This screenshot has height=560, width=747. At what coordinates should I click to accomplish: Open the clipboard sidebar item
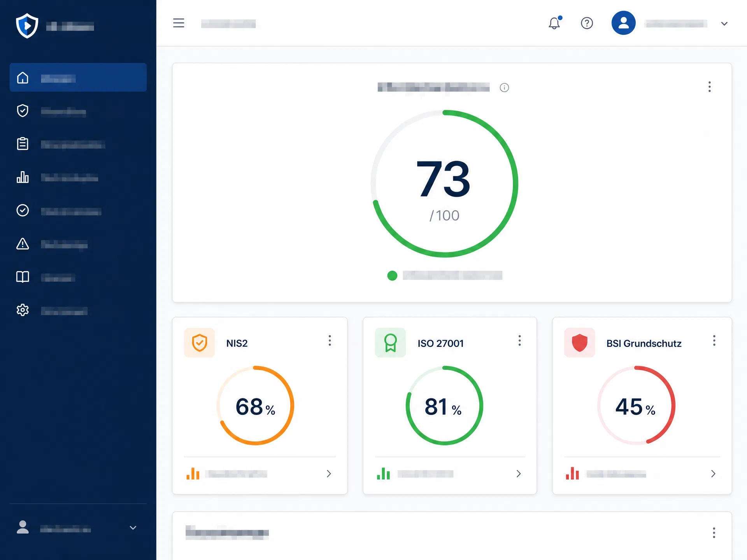point(23,143)
